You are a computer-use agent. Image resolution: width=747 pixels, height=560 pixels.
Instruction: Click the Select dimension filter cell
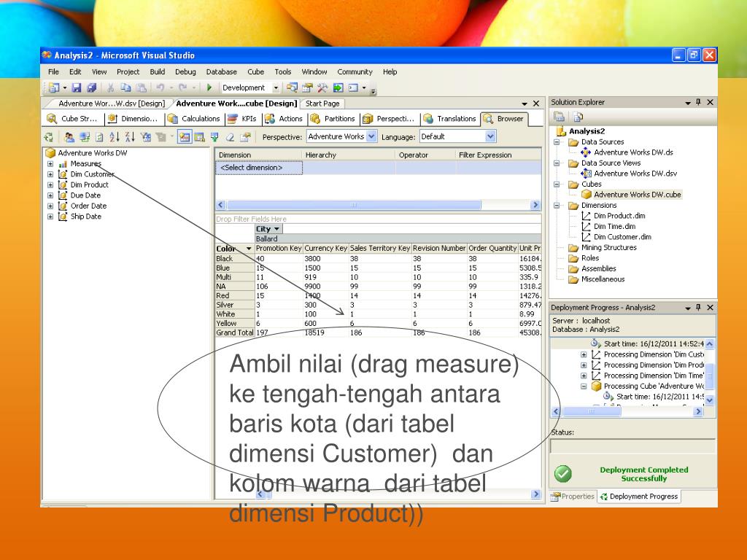(x=259, y=168)
